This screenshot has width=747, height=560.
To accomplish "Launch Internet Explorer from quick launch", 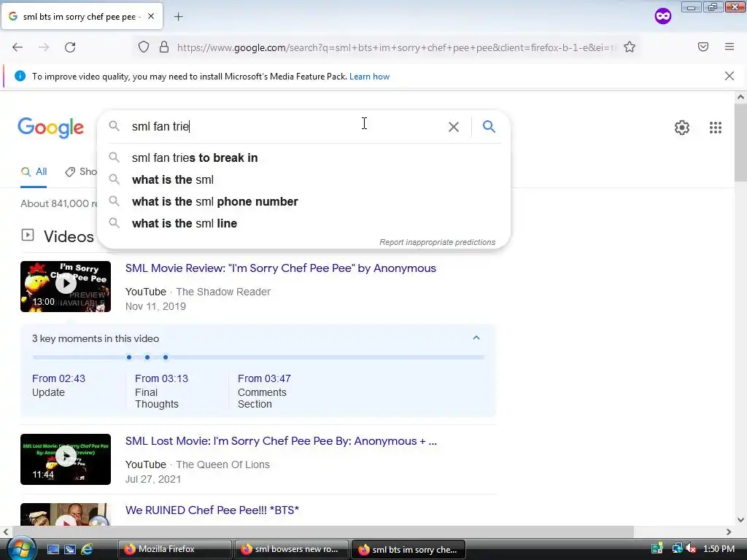I will click(87, 549).
